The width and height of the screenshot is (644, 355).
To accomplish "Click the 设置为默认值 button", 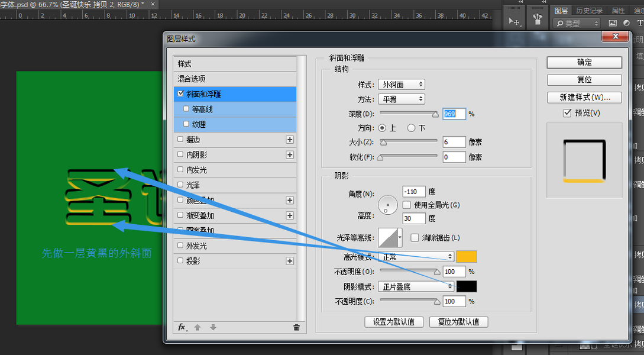I will [394, 322].
